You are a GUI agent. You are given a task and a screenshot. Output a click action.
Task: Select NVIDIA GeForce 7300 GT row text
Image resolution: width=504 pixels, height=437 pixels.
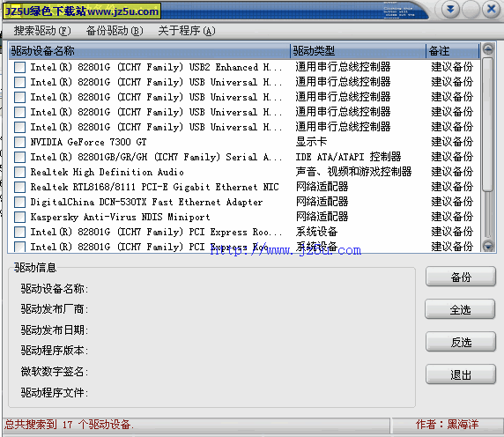pos(88,142)
